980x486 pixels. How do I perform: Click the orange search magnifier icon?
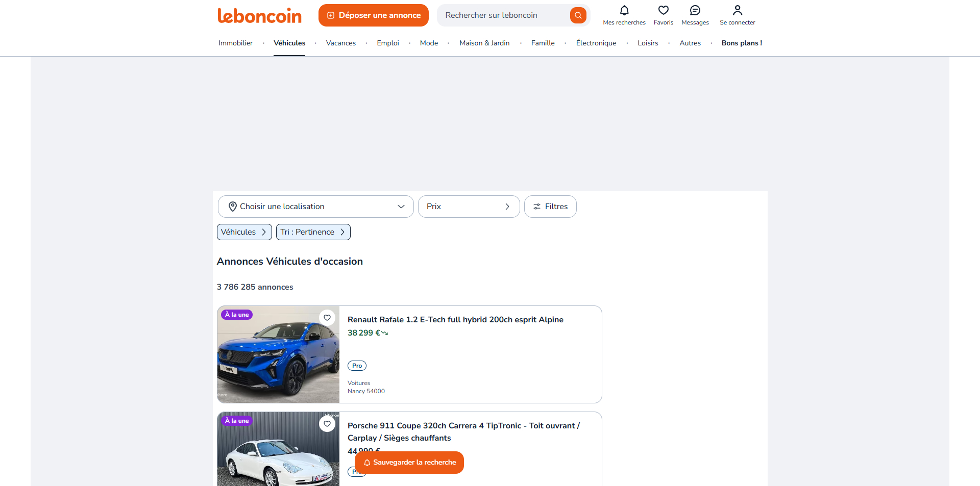[578, 15]
